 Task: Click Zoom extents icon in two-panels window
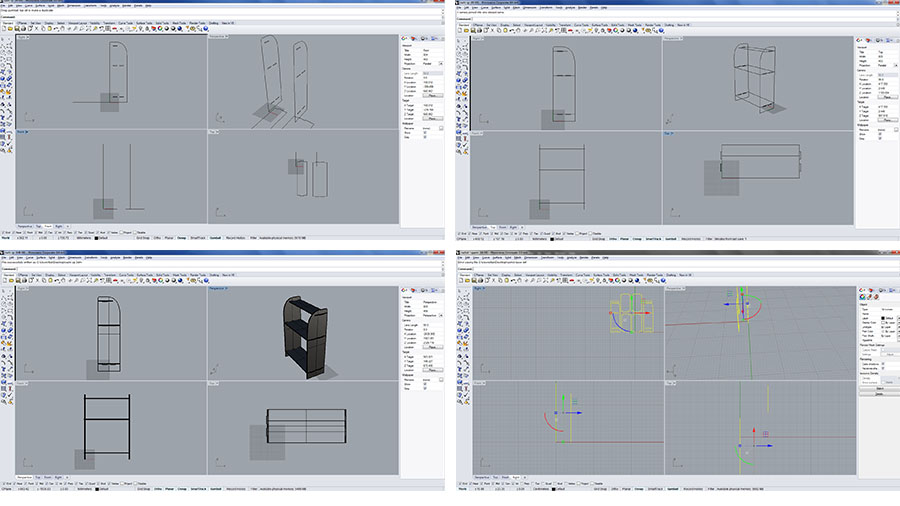pos(88,29)
